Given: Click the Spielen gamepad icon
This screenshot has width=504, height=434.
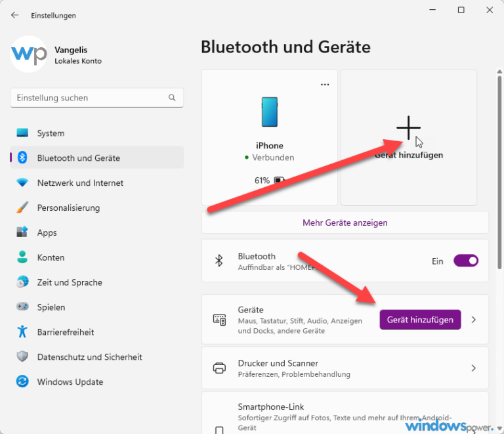Looking at the screenshot, I should click(x=22, y=307).
